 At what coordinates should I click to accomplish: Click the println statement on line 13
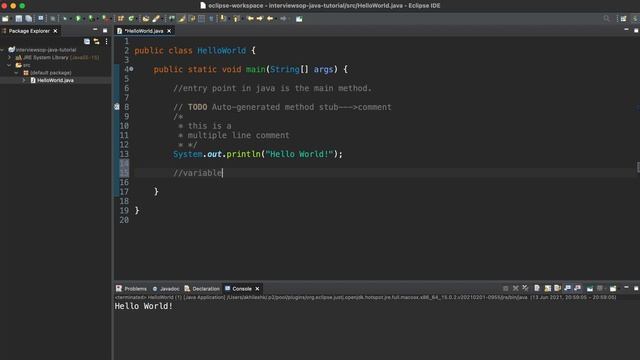click(258, 154)
